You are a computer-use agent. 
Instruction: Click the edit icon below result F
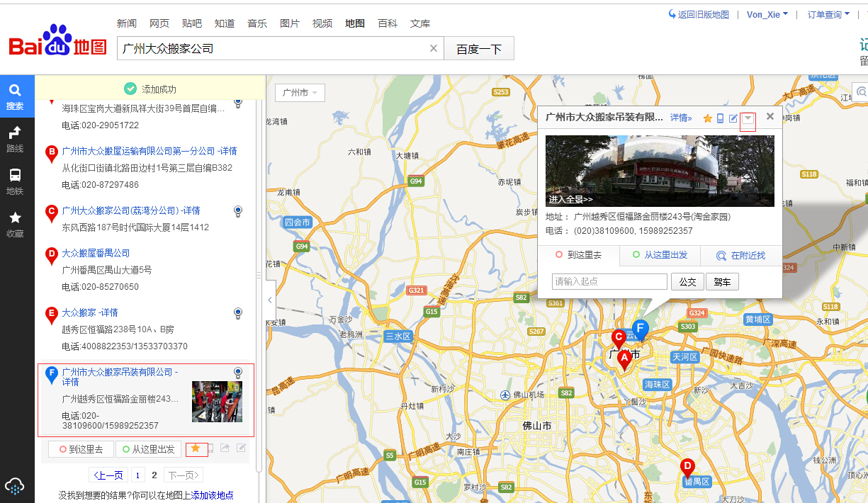click(x=241, y=448)
